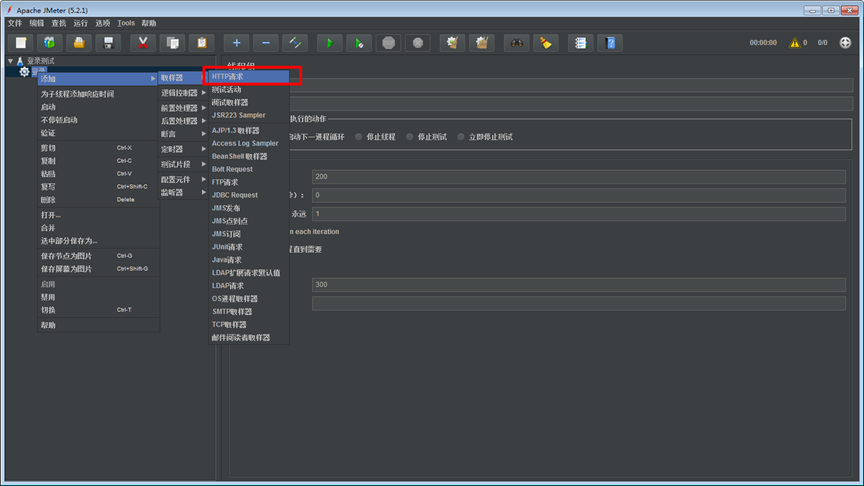
Task: Click the ramp-up field showing 0
Action: 579,195
